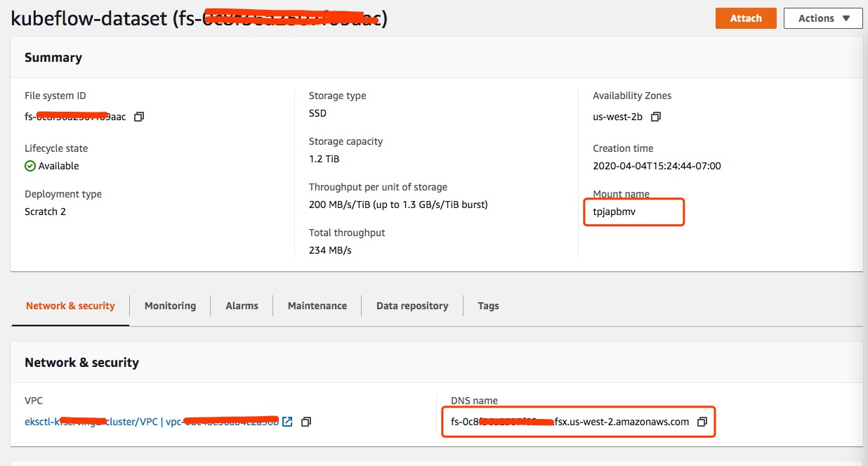Click the us-west-2b availability zone value
Viewport: 868px width, 466px height.
[x=617, y=117]
